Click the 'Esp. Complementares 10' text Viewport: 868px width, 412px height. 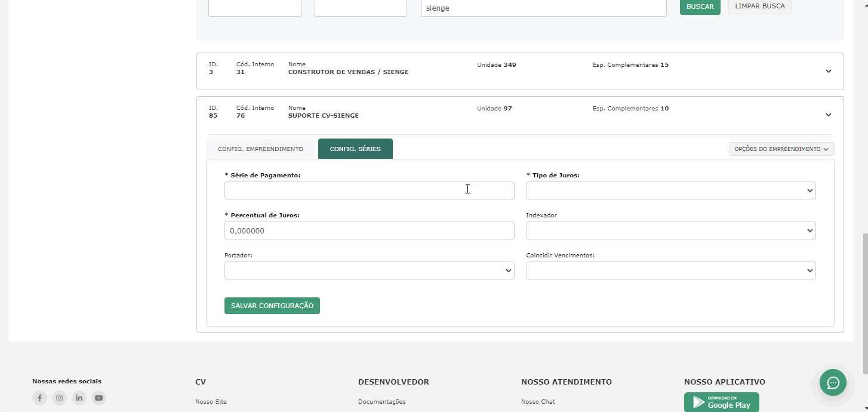(630, 109)
